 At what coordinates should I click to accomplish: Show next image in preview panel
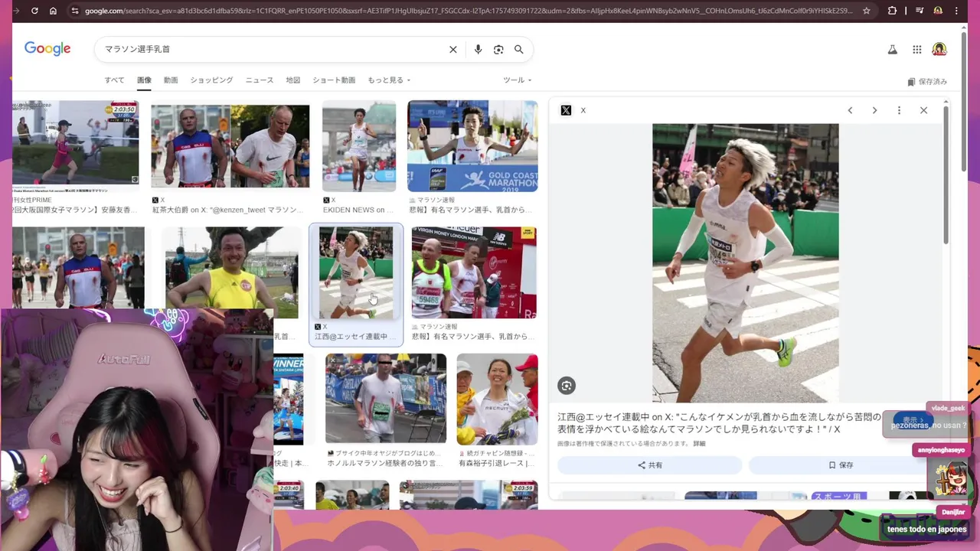[x=874, y=110]
